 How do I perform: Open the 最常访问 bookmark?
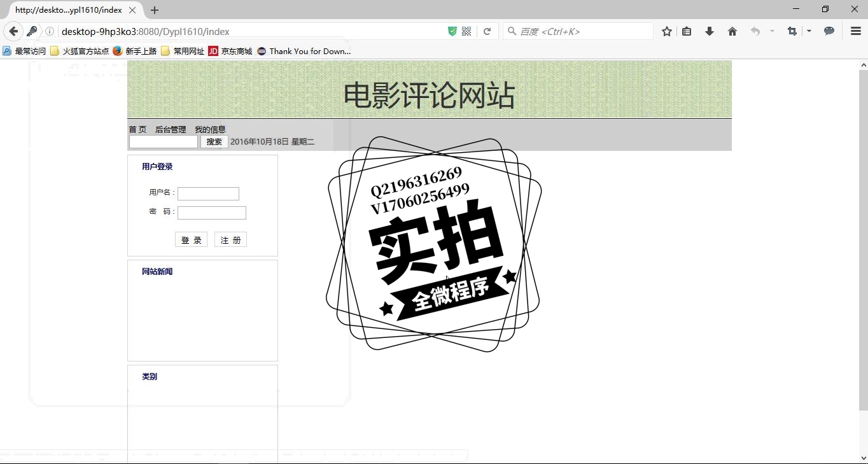tap(24, 51)
